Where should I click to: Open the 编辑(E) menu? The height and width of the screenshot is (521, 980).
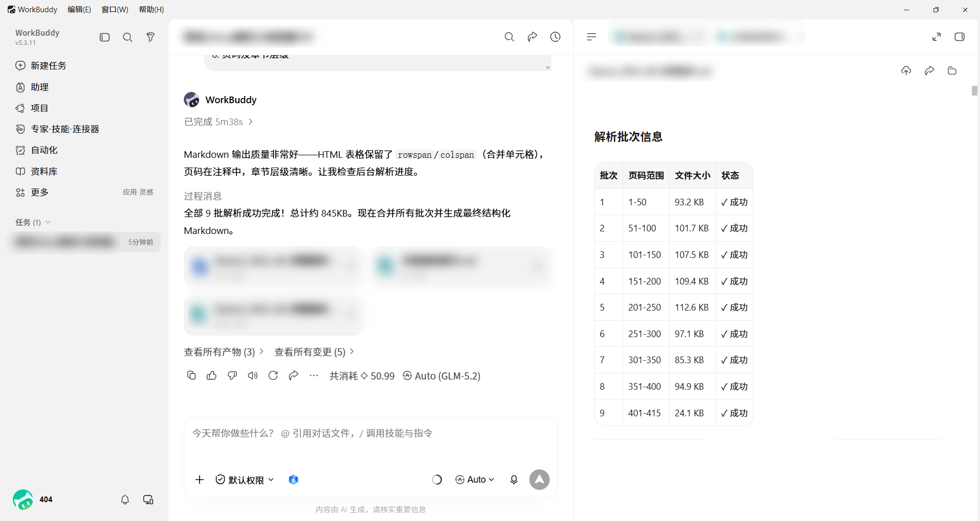(x=79, y=9)
